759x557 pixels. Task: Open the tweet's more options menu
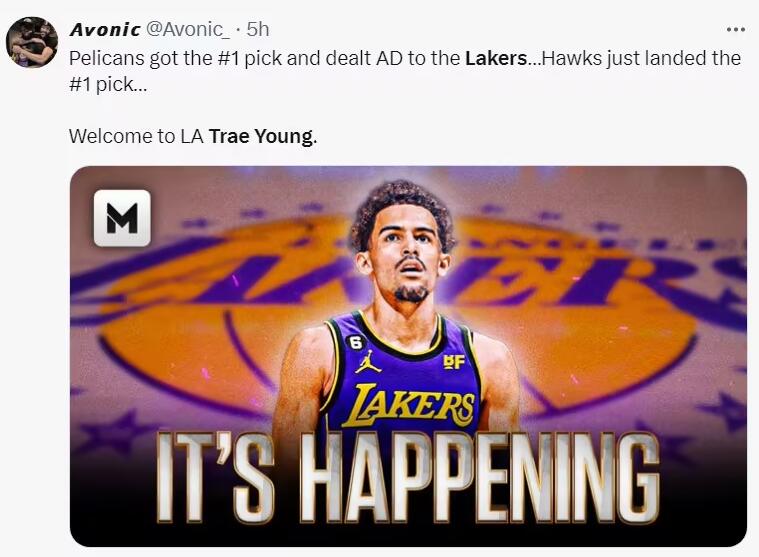[x=735, y=30]
